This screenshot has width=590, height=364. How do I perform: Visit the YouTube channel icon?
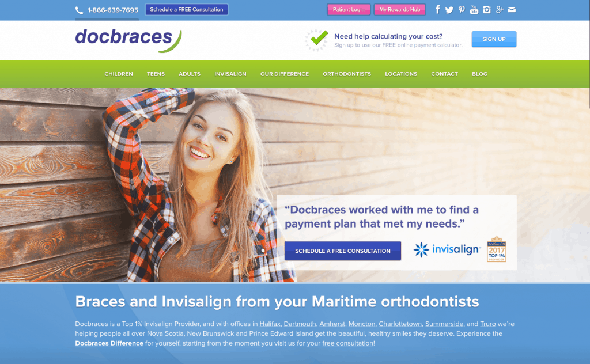pos(474,10)
